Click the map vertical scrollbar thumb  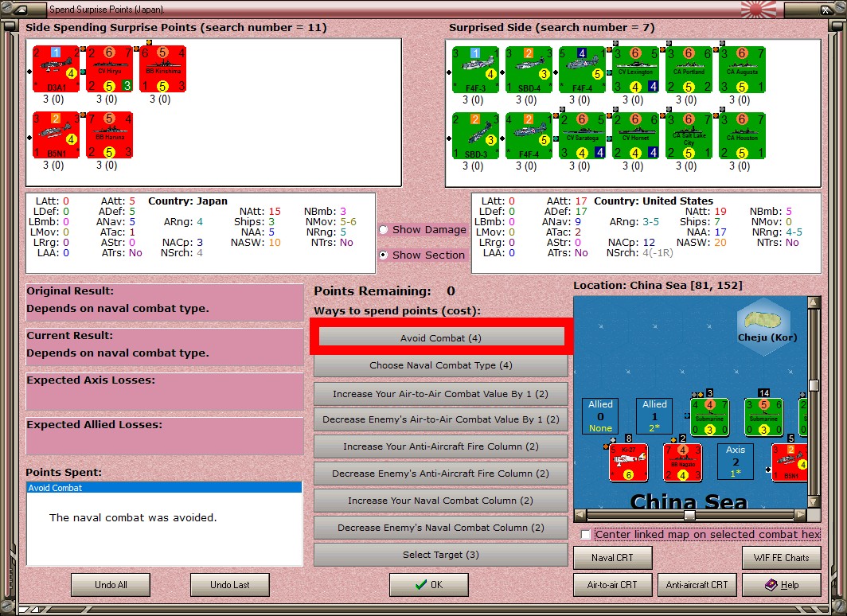coord(814,385)
